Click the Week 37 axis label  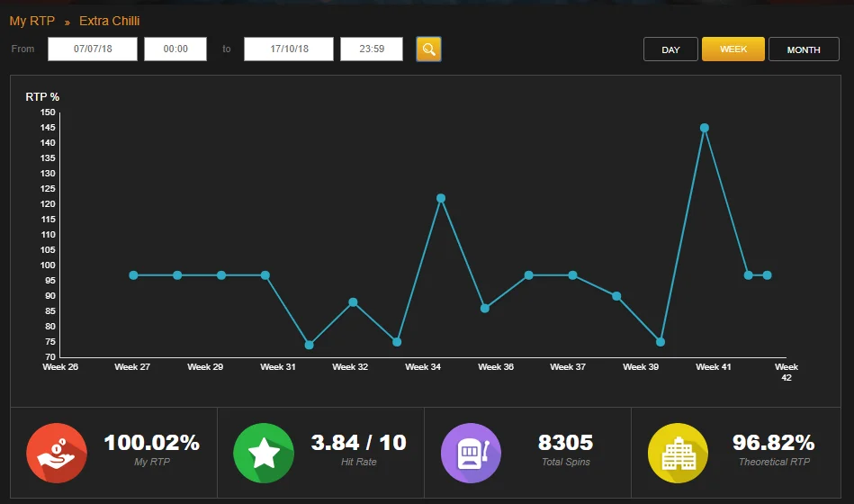[568, 366]
